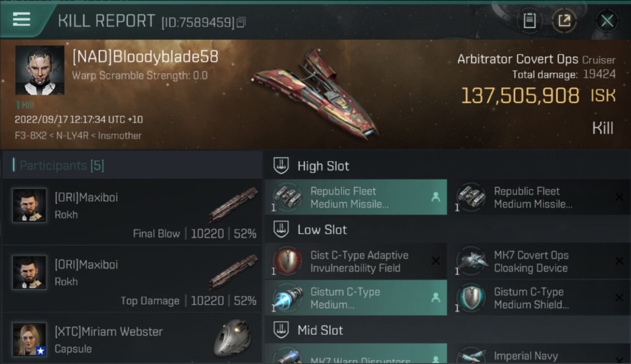Screen dimensions: 631x364
Task: Select the Gistum C-Type Medium Shield module
Action: [x=540, y=298]
